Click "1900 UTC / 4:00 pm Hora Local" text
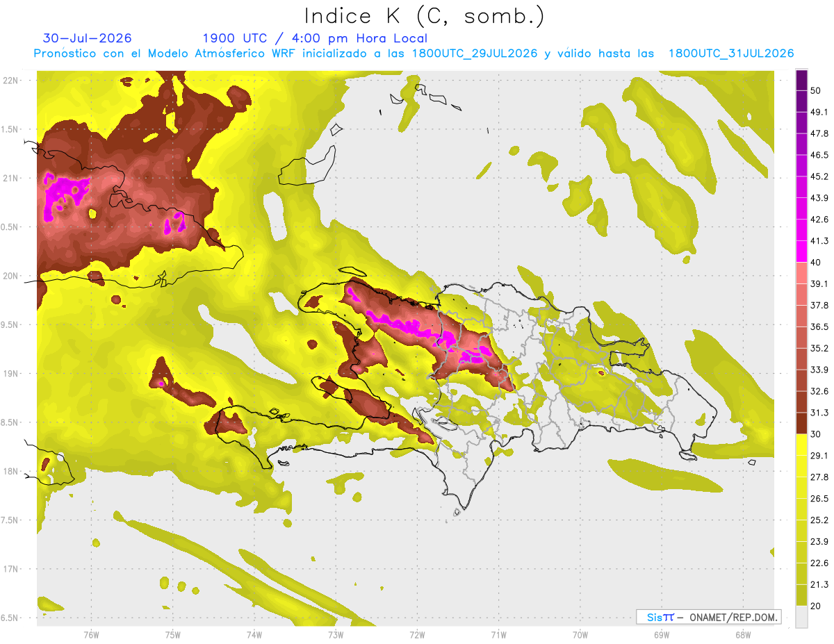834x644 pixels. [x=315, y=38]
